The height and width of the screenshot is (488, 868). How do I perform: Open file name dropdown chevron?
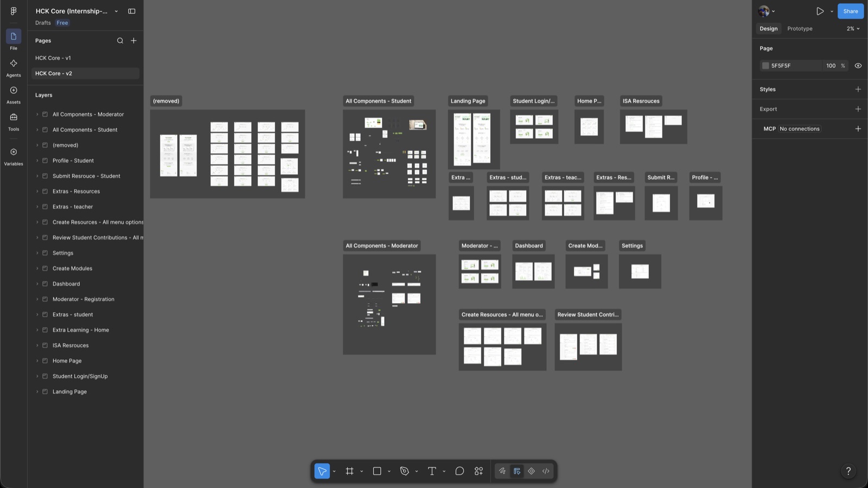click(x=116, y=11)
